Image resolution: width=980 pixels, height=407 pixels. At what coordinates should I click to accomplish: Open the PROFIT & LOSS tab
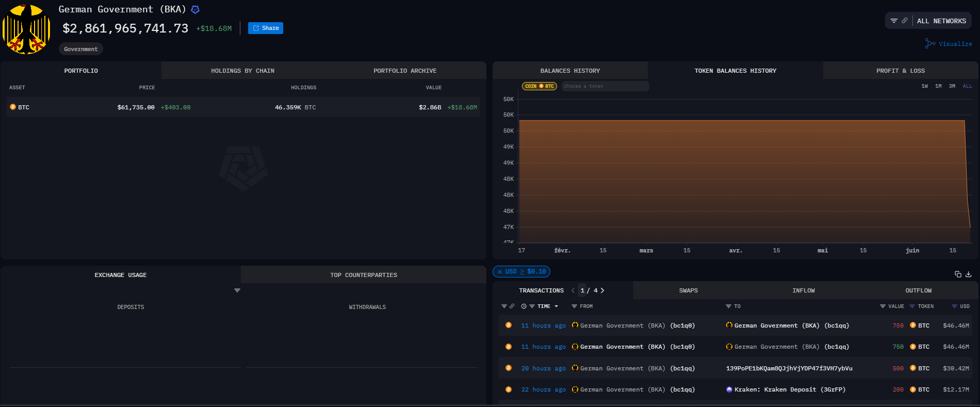901,71
